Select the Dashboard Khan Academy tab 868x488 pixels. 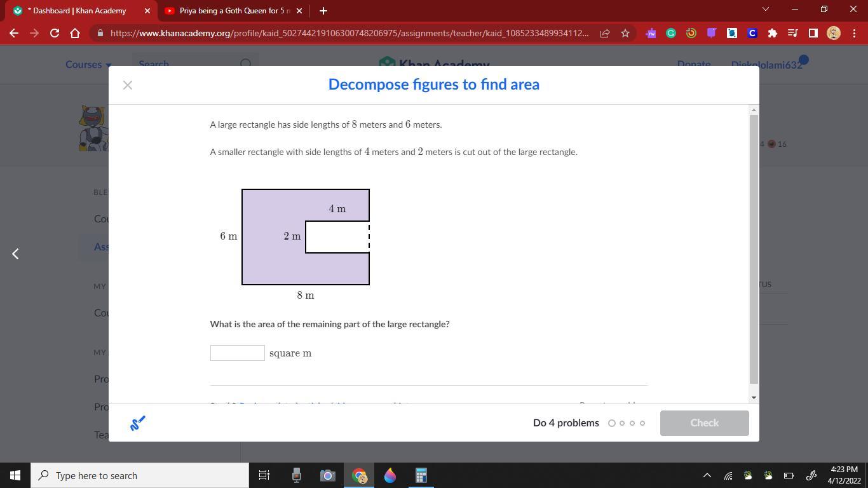76,11
